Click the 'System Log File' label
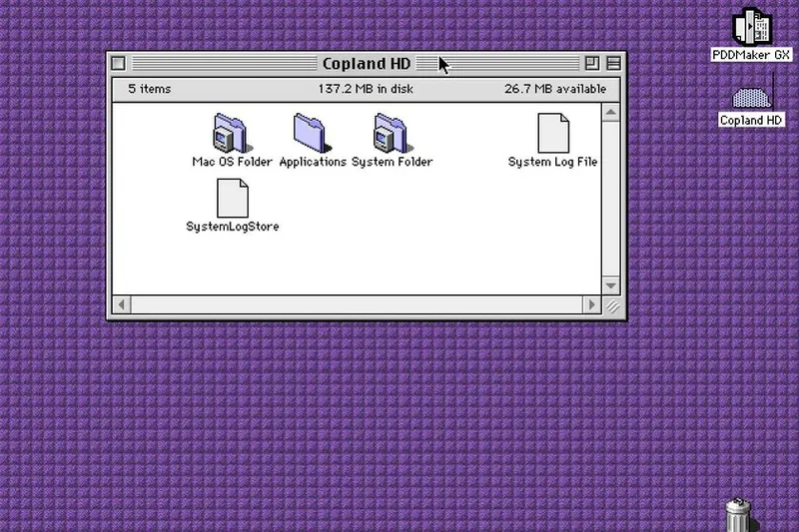Image resolution: width=799 pixels, height=532 pixels. coord(553,162)
